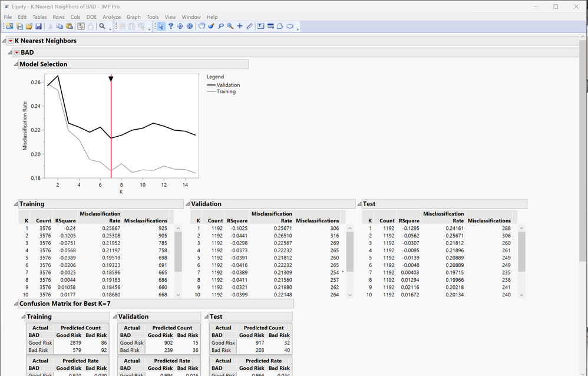The width and height of the screenshot is (588, 376).
Task: Open K Nearest Neighbors red triangle menu
Action: tap(11, 41)
